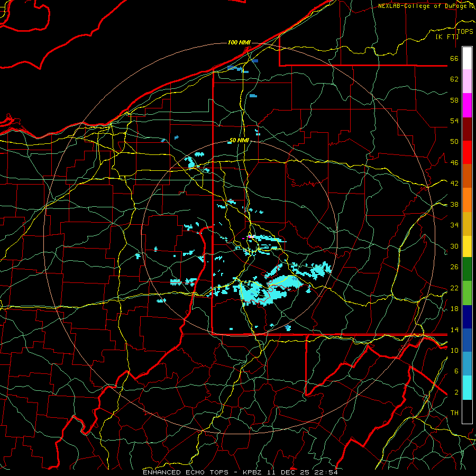This screenshot has height=476, width=476.
Task: Click the "[K FT]" units label
Action: point(447,37)
